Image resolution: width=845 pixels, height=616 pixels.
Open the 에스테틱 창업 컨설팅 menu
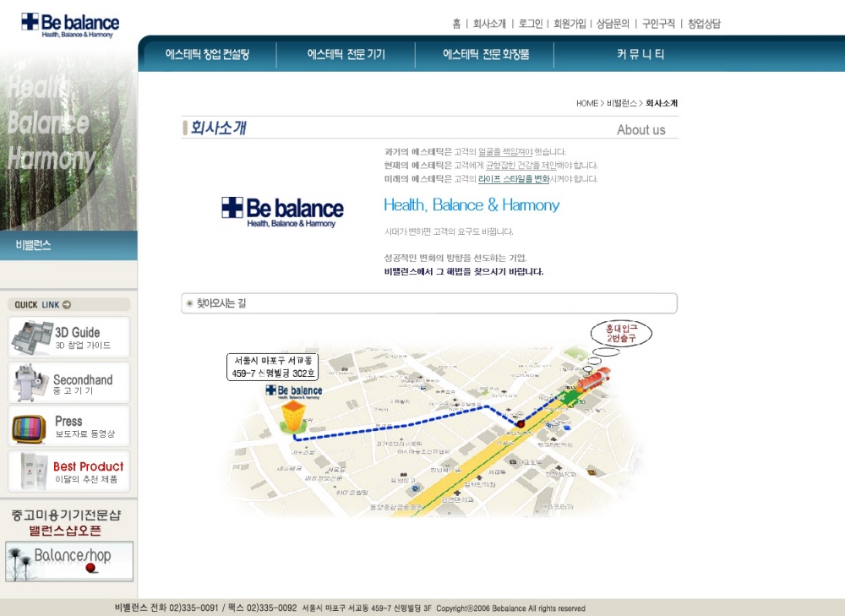[x=208, y=55]
